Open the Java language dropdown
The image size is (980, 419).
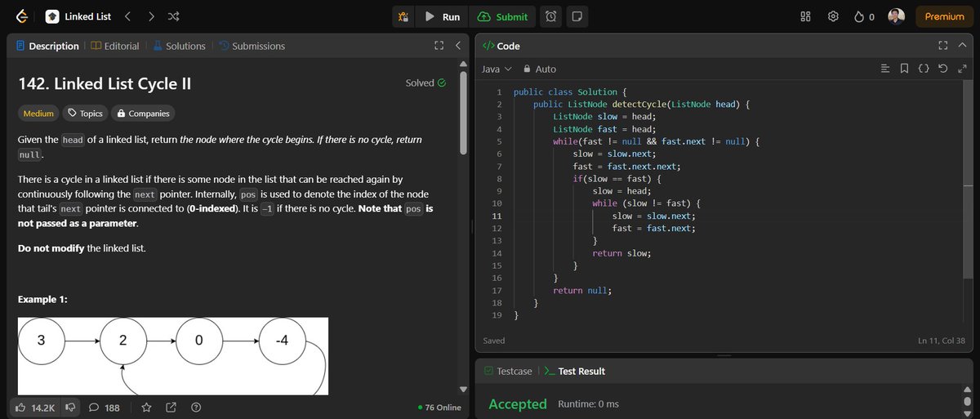point(497,69)
